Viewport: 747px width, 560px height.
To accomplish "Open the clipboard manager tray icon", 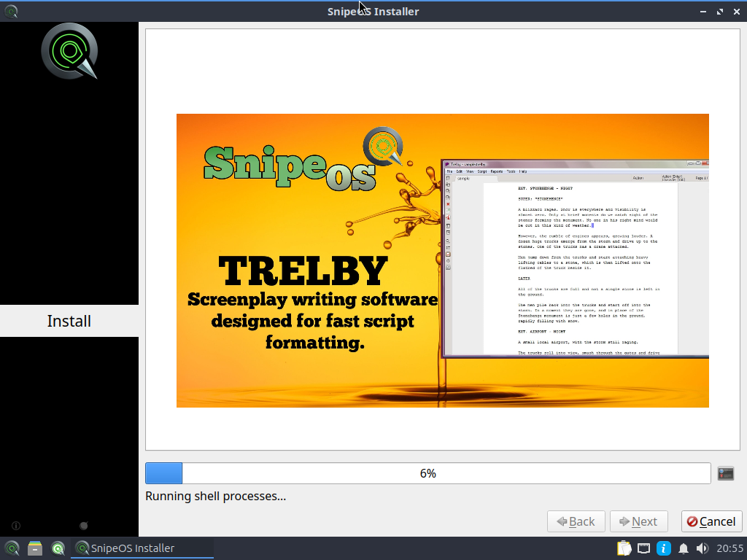I will click(624, 548).
